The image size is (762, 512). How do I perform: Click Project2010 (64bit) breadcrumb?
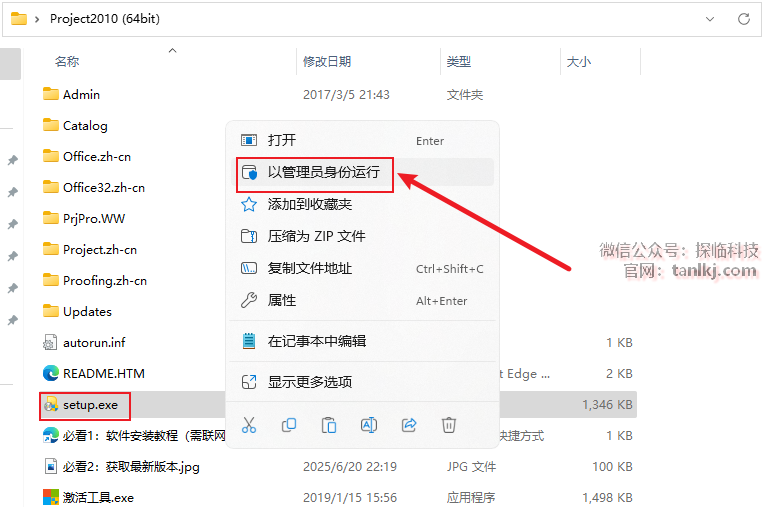(105, 19)
